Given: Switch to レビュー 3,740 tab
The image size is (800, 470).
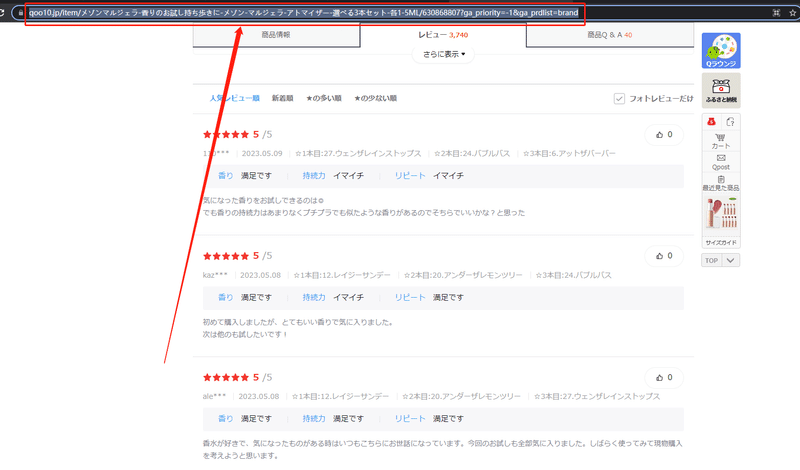Looking at the screenshot, I should [x=443, y=35].
